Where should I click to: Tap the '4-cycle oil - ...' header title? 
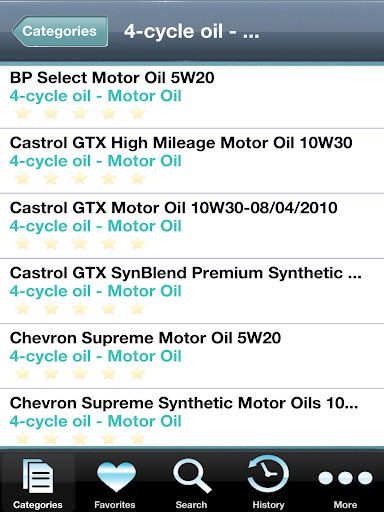[x=191, y=31]
